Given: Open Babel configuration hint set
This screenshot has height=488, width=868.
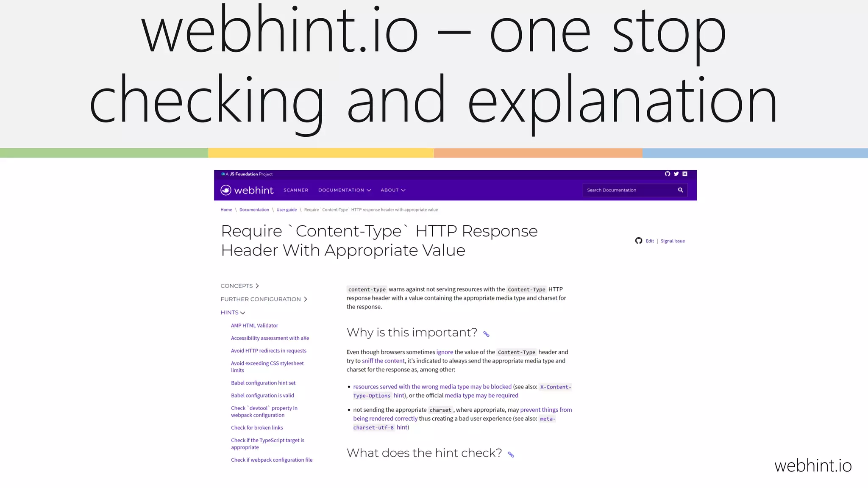Looking at the screenshot, I should point(263,383).
